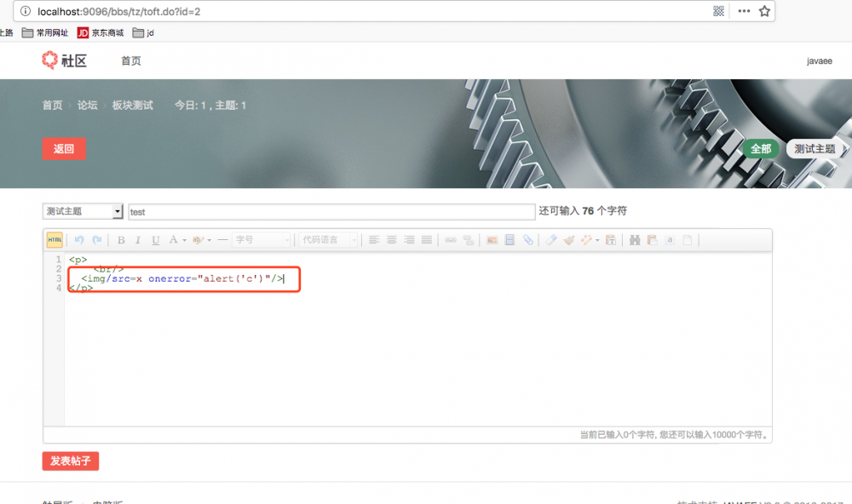Screen dimensions: 852x504
Task: Select the green 全部 filter tab
Action: pos(761,149)
